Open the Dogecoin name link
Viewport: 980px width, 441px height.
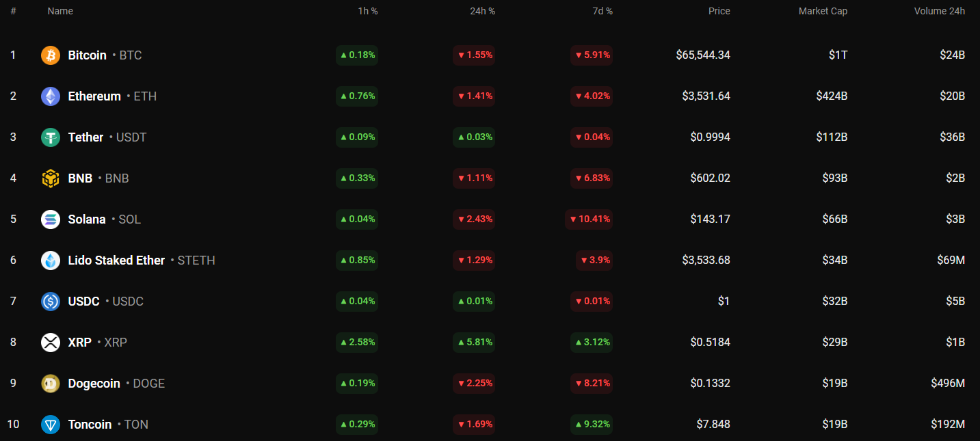(x=94, y=384)
